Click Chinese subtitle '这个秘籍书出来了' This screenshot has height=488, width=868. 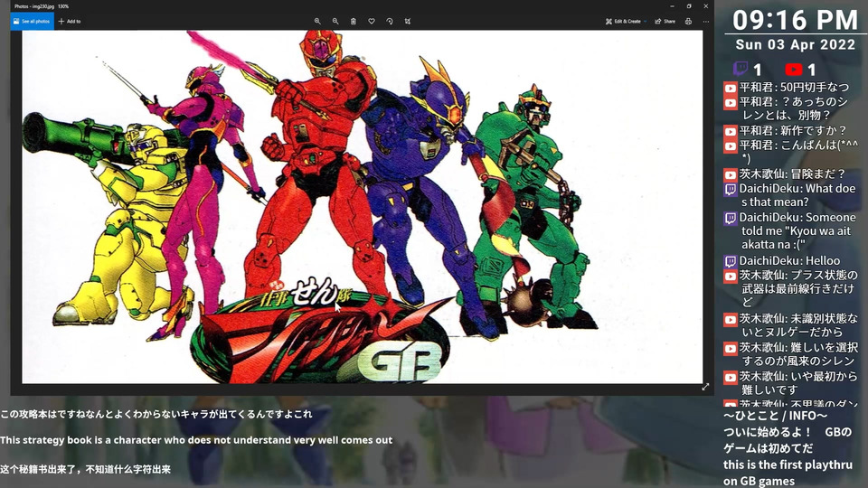click(85, 469)
